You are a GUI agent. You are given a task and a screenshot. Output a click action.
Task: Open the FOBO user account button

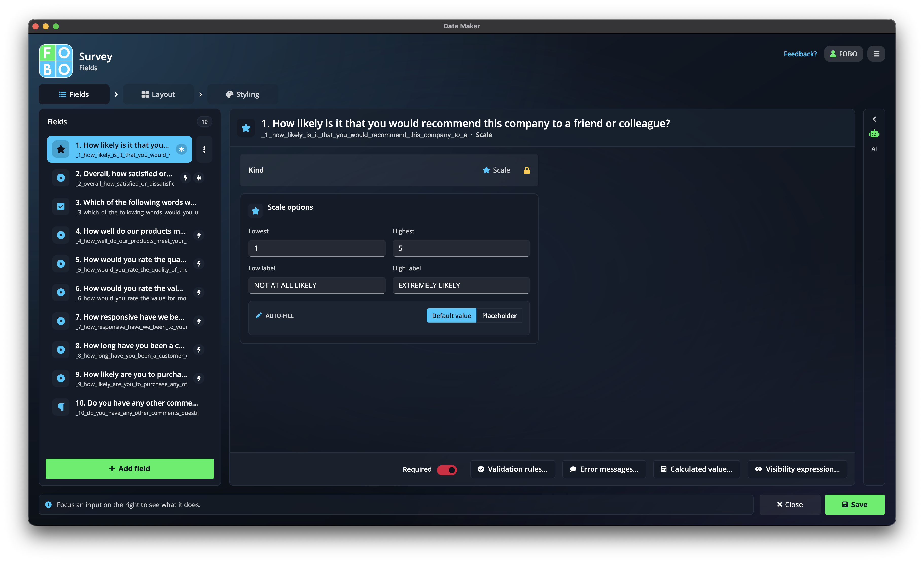tap(843, 54)
